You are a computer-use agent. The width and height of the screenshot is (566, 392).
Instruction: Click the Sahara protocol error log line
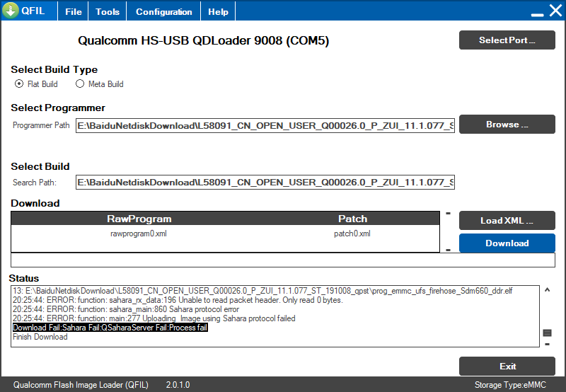tap(126, 309)
